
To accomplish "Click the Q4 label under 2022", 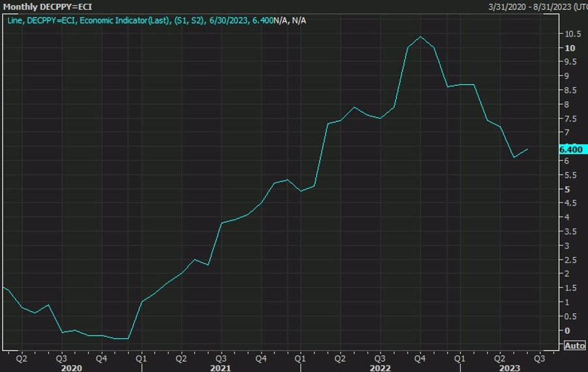I will [x=419, y=358].
